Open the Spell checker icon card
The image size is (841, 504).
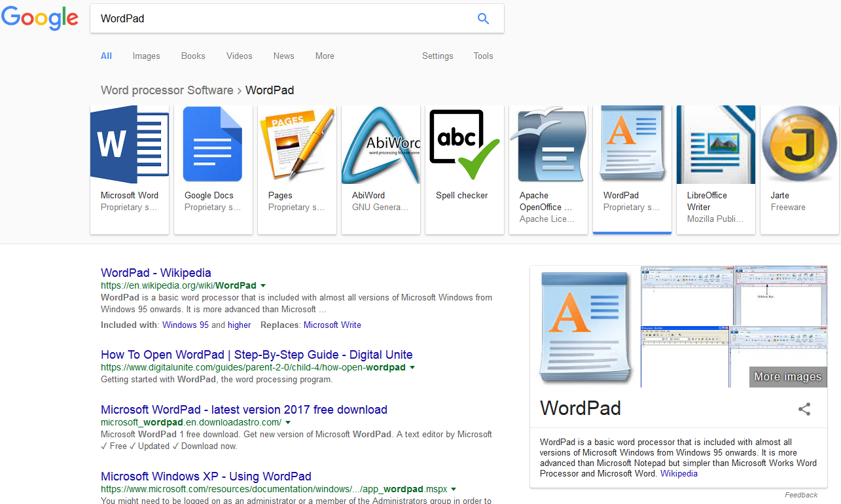click(464, 145)
